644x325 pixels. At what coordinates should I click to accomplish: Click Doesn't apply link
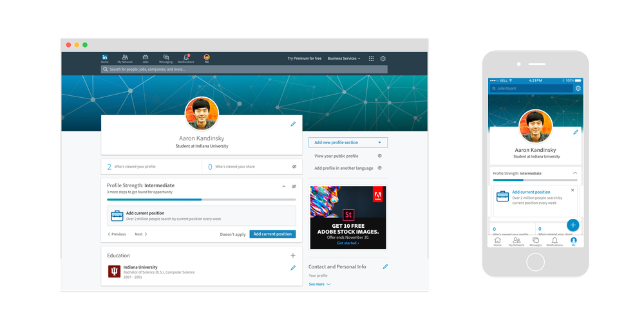coord(232,234)
